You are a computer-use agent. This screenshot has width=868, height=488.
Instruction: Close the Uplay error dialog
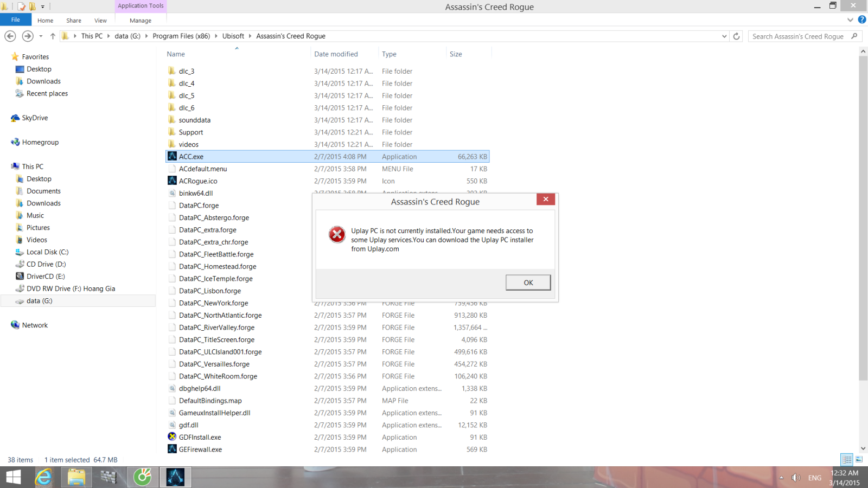coord(546,199)
